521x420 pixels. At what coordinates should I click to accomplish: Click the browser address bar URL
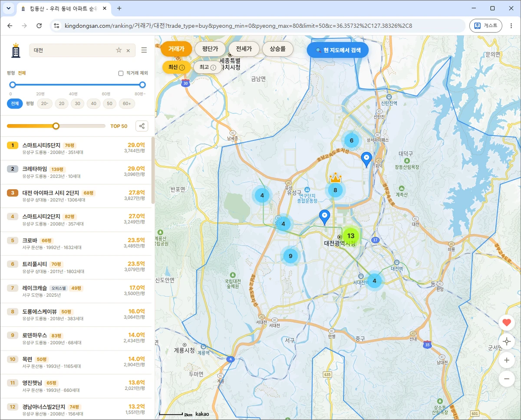[x=238, y=26]
